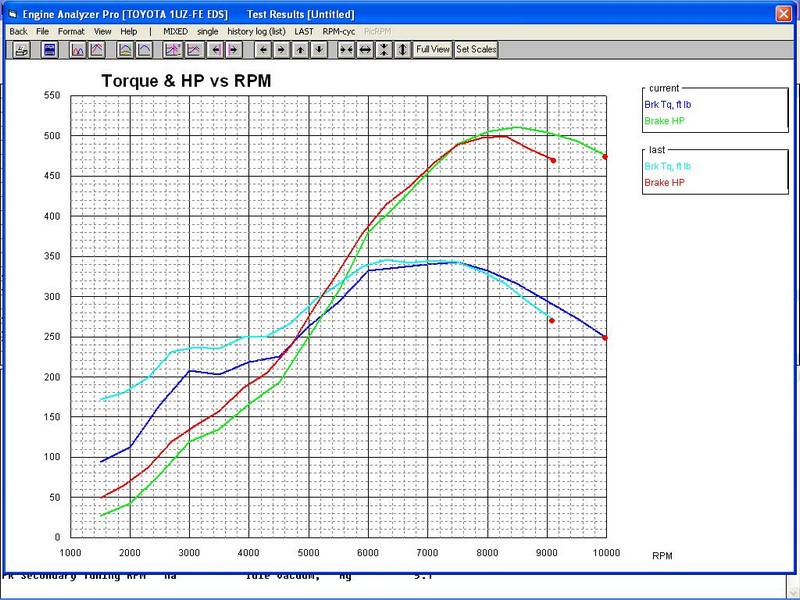Image resolution: width=800 pixels, height=600 pixels.
Task: Click last legend entry 'Brake HP'
Action: pos(664,183)
